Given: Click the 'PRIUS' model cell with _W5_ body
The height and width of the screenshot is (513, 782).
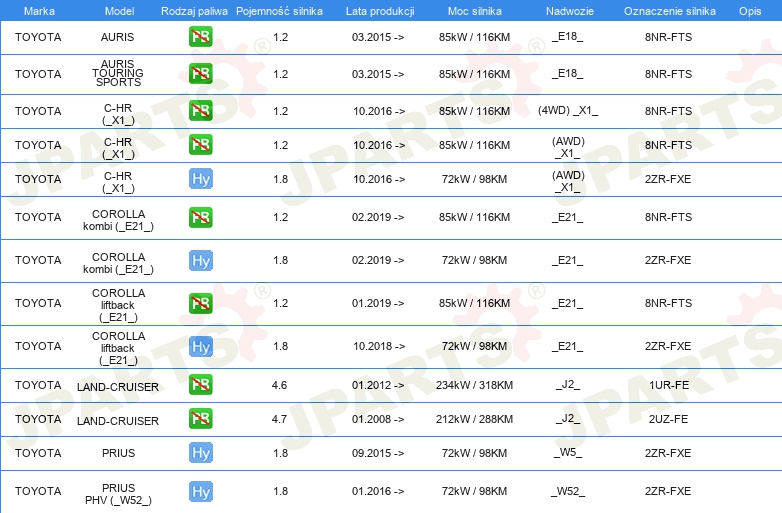Looking at the screenshot, I should point(118,453).
